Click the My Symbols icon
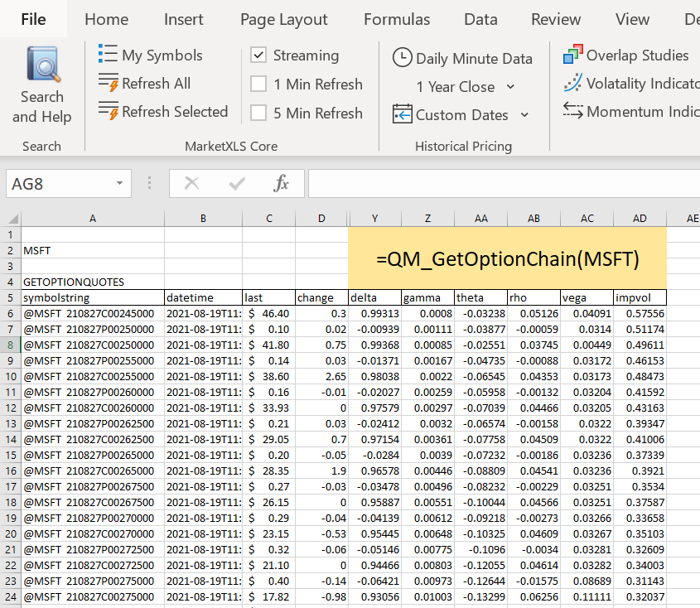Screen dimensions: 700x608 point(106,55)
